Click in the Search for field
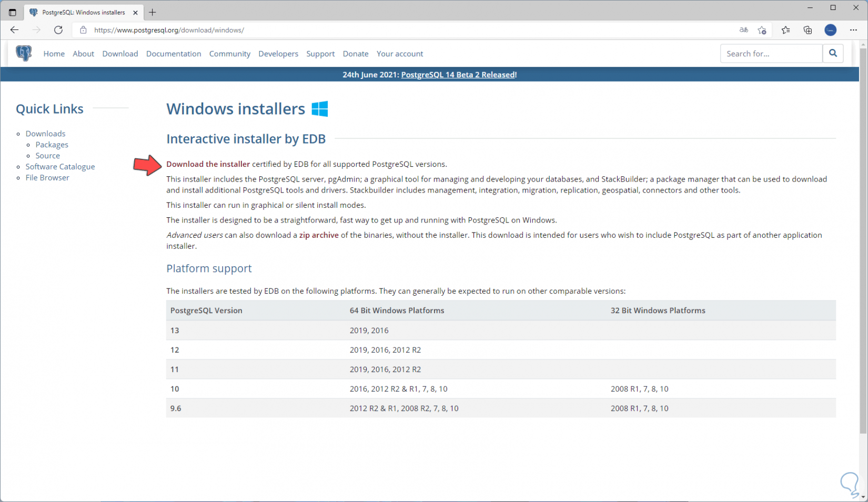Image resolution: width=868 pixels, height=502 pixels. pyautogui.click(x=771, y=54)
